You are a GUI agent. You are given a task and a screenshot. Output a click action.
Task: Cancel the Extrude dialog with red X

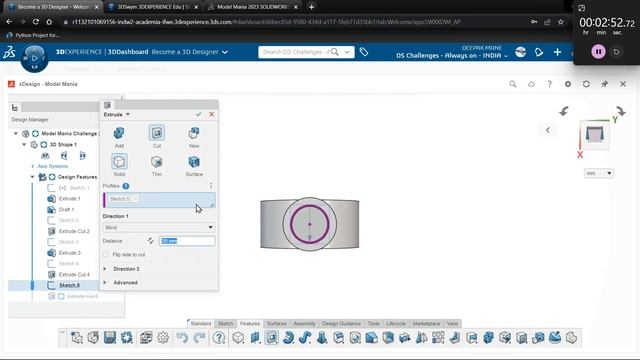[211, 114]
